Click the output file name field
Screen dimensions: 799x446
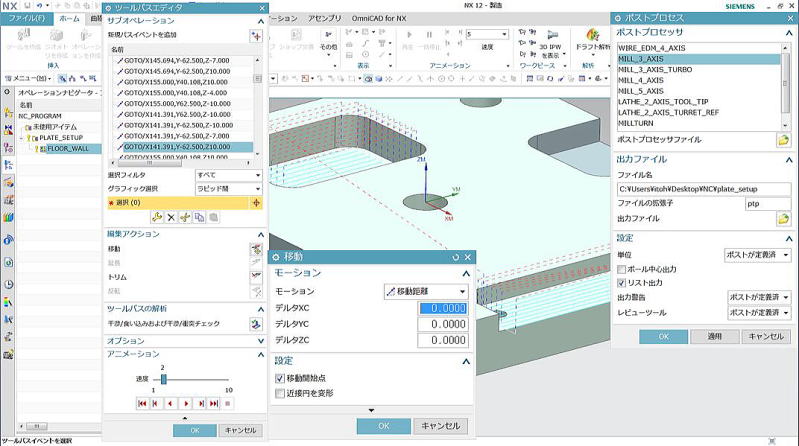tap(704, 189)
